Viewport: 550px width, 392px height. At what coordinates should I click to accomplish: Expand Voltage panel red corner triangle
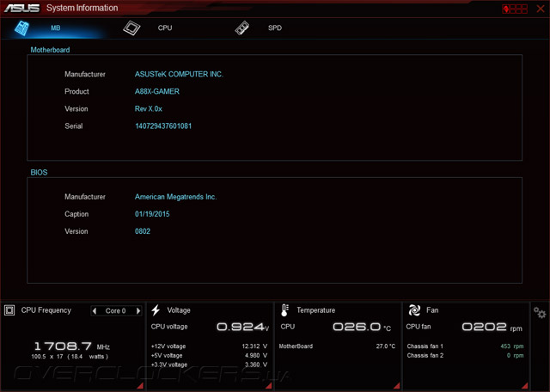pos(269,386)
